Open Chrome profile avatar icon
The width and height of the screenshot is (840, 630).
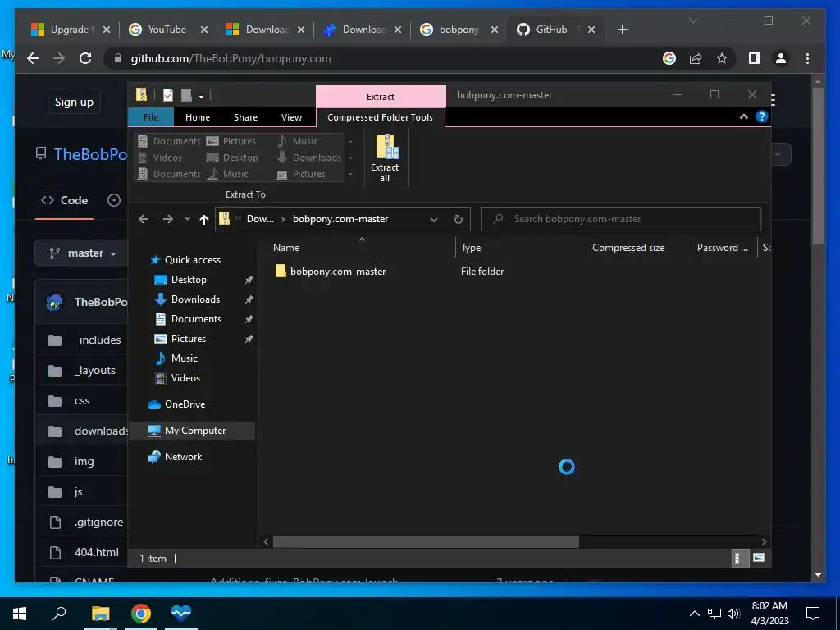pyautogui.click(x=781, y=59)
